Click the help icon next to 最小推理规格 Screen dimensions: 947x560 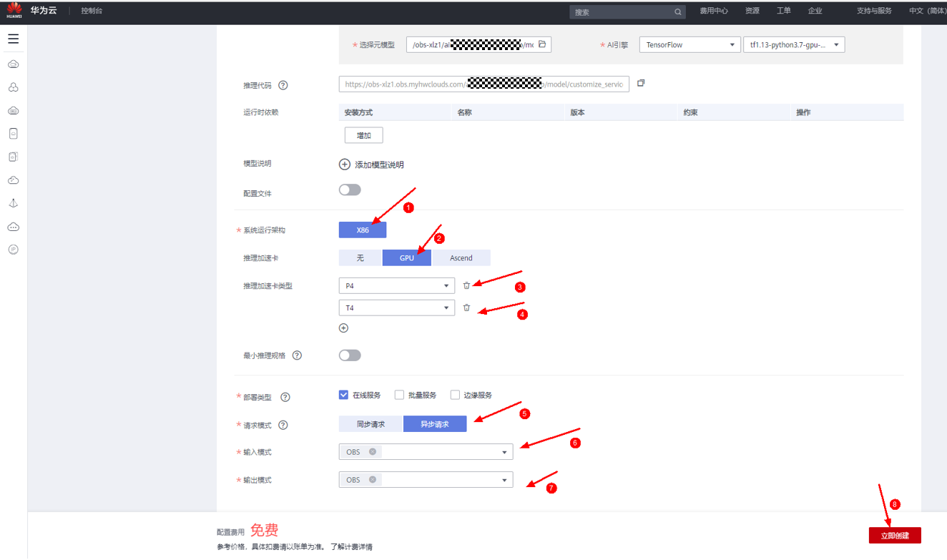point(297,355)
